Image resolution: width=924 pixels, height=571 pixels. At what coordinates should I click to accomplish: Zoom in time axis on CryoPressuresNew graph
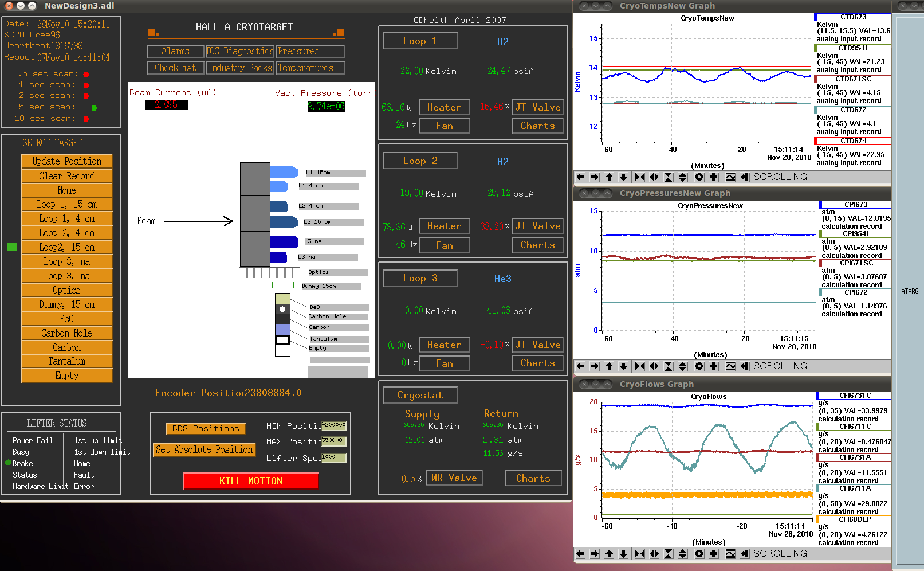click(640, 366)
